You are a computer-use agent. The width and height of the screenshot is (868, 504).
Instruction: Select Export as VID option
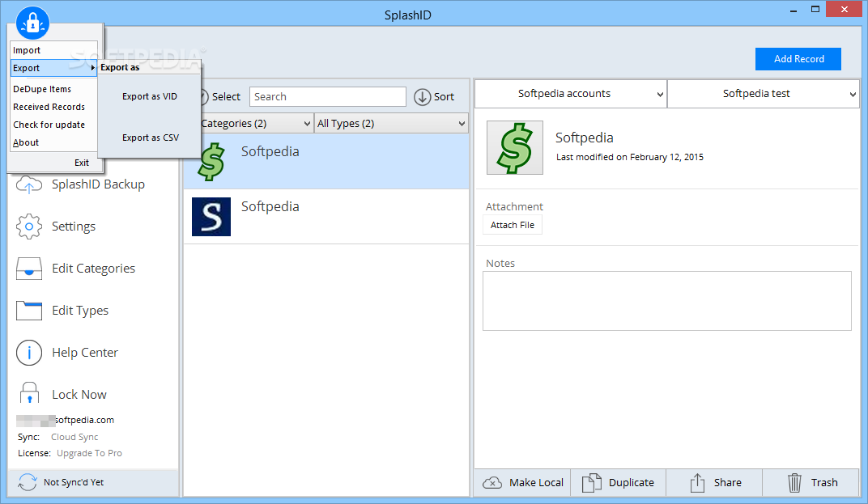150,96
